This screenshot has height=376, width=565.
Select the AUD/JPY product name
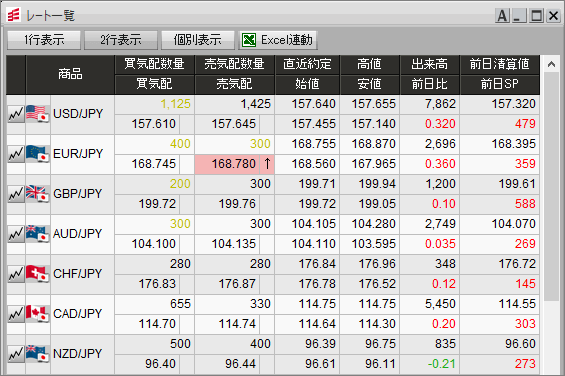click(x=77, y=234)
